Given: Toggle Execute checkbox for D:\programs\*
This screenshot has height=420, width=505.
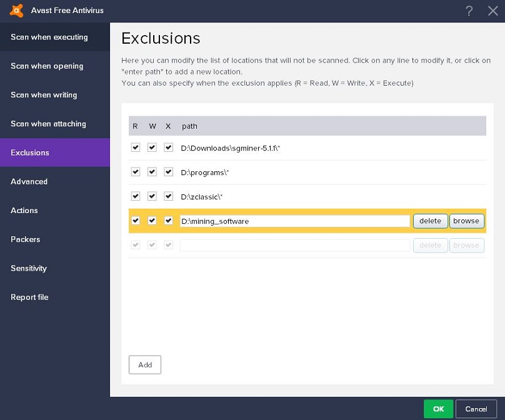Looking at the screenshot, I should (x=169, y=172).
